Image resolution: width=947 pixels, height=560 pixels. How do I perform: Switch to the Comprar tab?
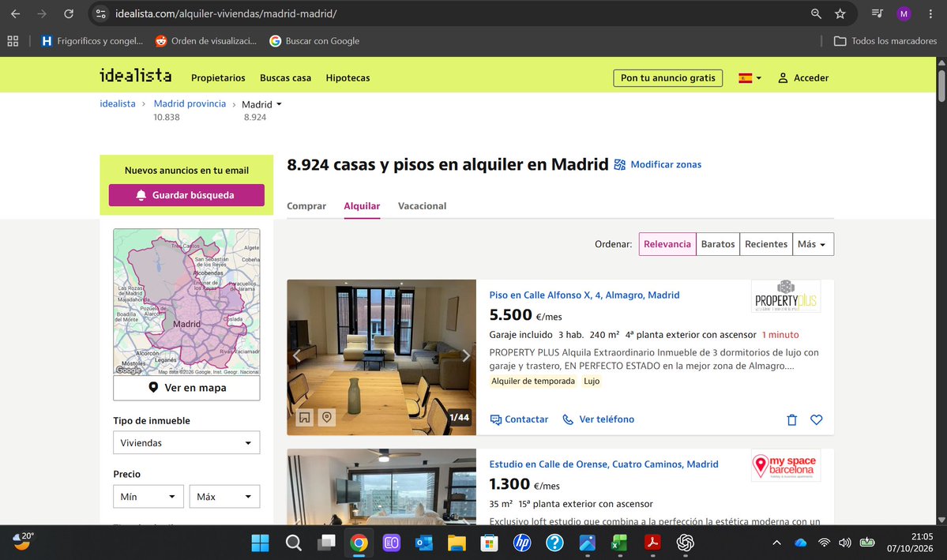pos(306,206)
